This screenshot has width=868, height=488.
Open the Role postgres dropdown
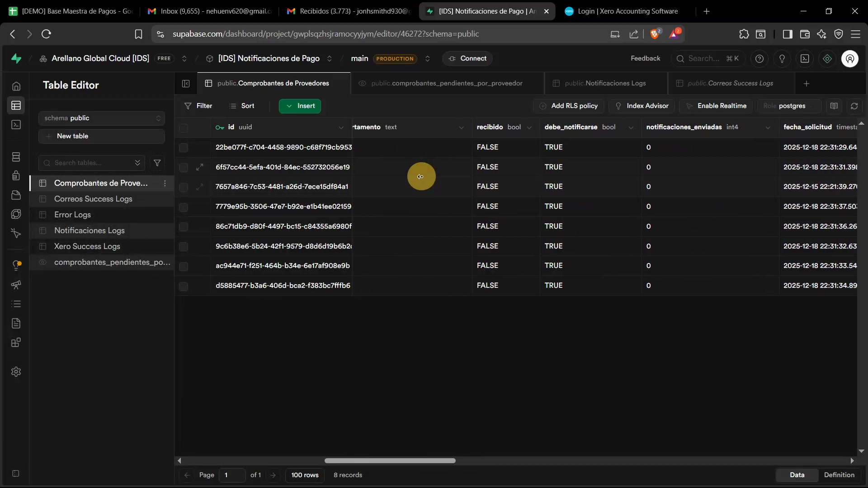(x=789, y=106)
